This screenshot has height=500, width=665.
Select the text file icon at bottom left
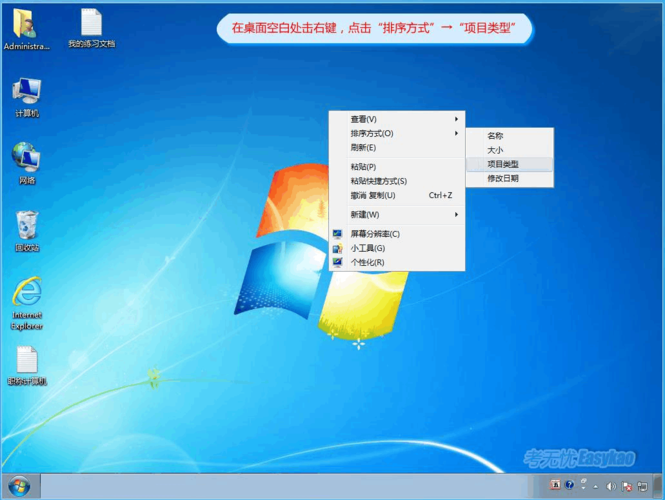click(27, 366)
